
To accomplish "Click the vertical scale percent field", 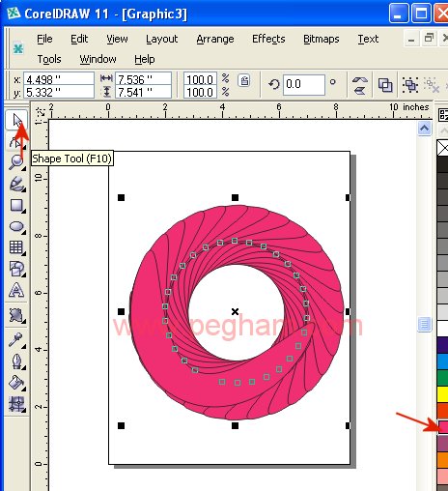I will pyautogui.click(x=200, y=92).
